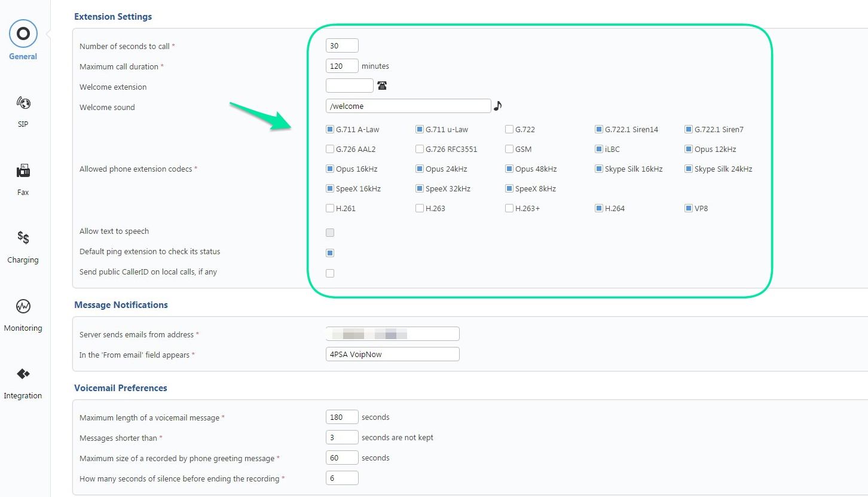Click the 'From email' name field
The width and height of the screenshot is (868, 497).
coord(393,354)
